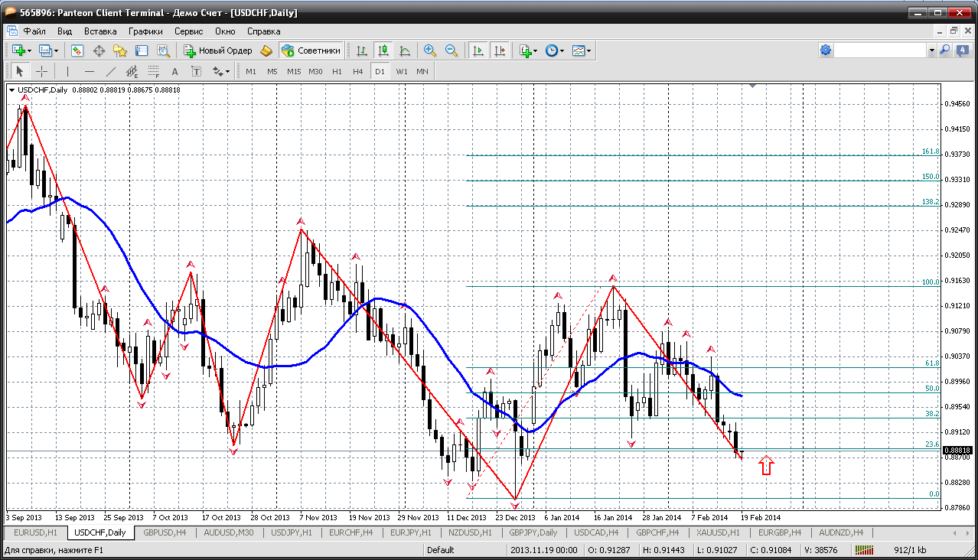Switch chart to candlesticks mode

coord(383,50)
